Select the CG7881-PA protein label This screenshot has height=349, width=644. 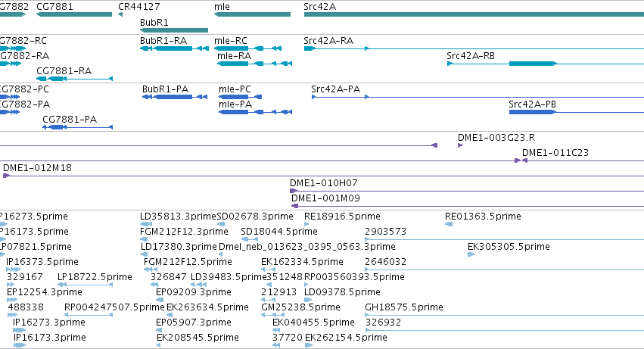[x=70, y=120]
